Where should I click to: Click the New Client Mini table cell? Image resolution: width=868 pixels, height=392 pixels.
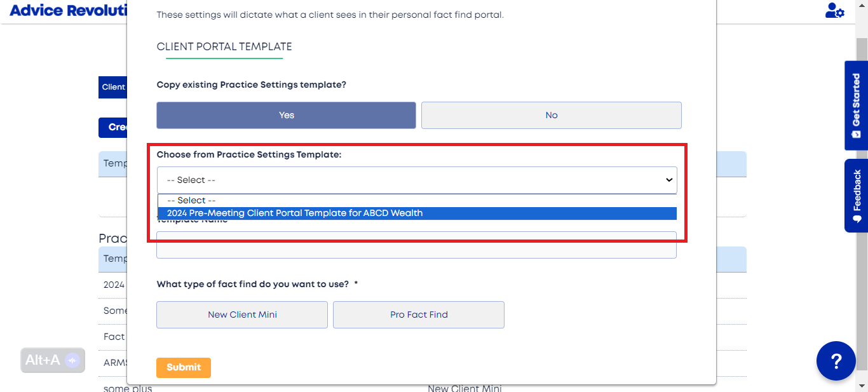pyautogui.click(x=465, y=388)
